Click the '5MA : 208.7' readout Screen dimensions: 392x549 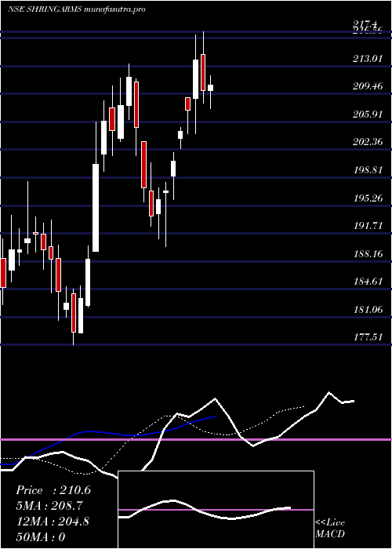click(x=49, y=506)
